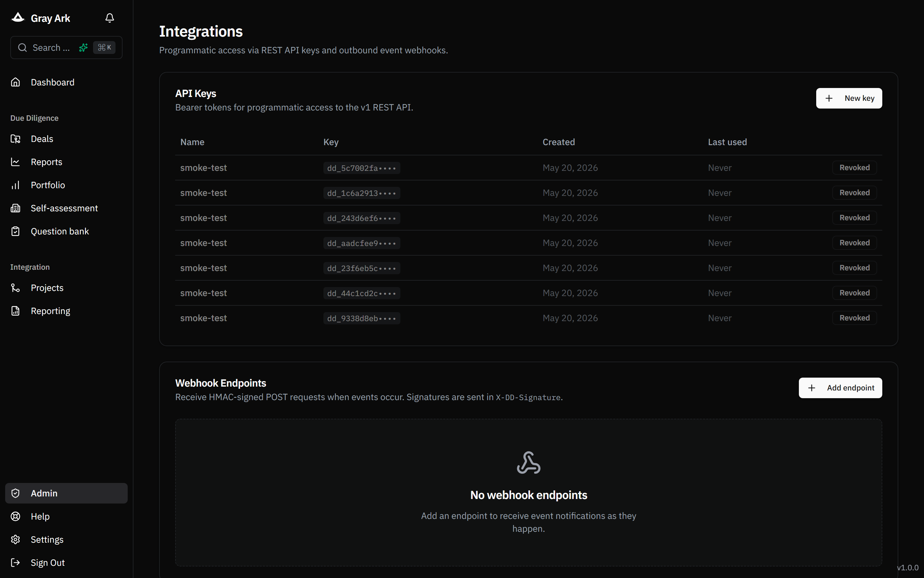The image size is (924, 578).
Task: Click the Reporting document icon
Action: 15,311
